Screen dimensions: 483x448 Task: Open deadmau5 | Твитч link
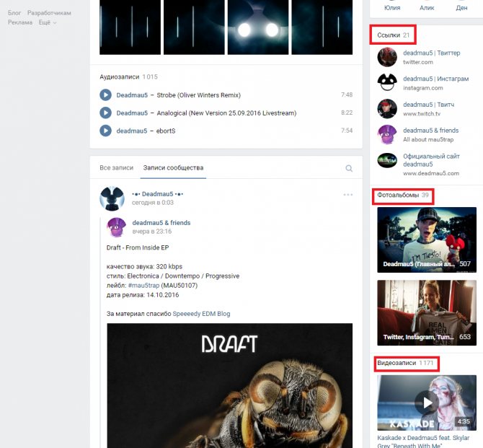pyautogui.click(x=428, y=105)
